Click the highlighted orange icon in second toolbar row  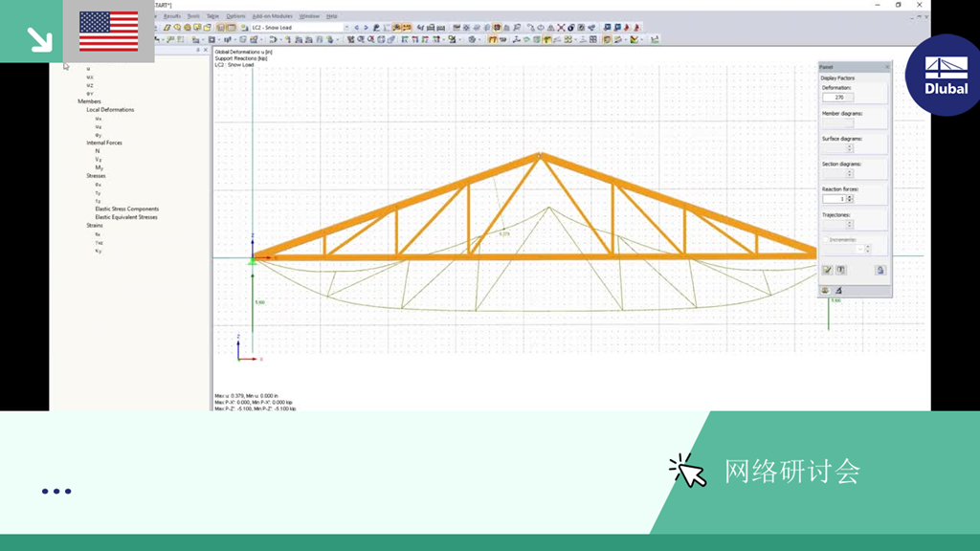(493, 39)
